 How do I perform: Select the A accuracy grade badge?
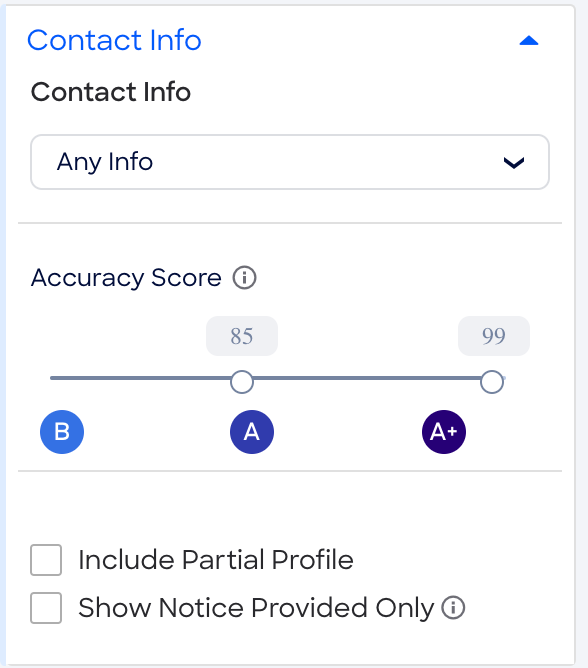252,432
